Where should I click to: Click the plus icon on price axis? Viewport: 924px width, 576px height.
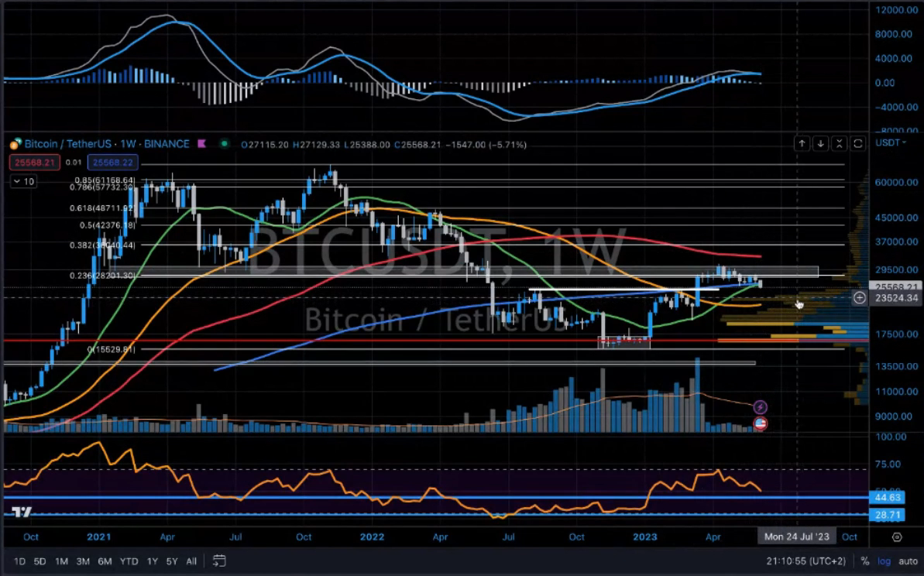click(859, 297)
